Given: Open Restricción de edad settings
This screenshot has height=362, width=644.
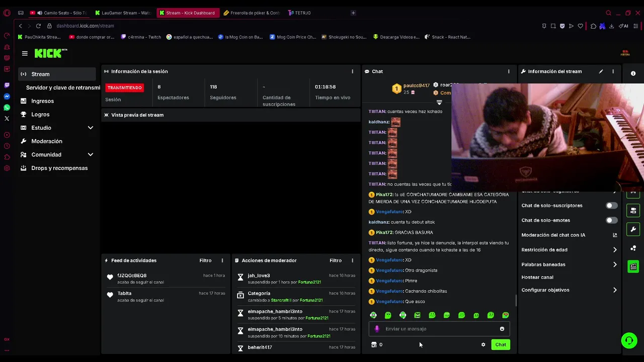Looking at the screenshot, I should (x=569, y=250).
